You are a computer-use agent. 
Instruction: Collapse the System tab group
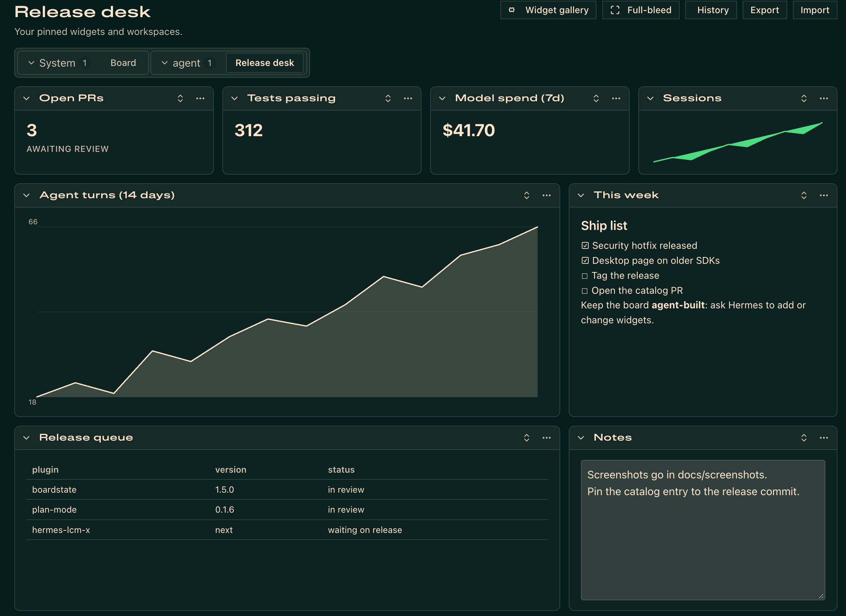tap(31, 63)
